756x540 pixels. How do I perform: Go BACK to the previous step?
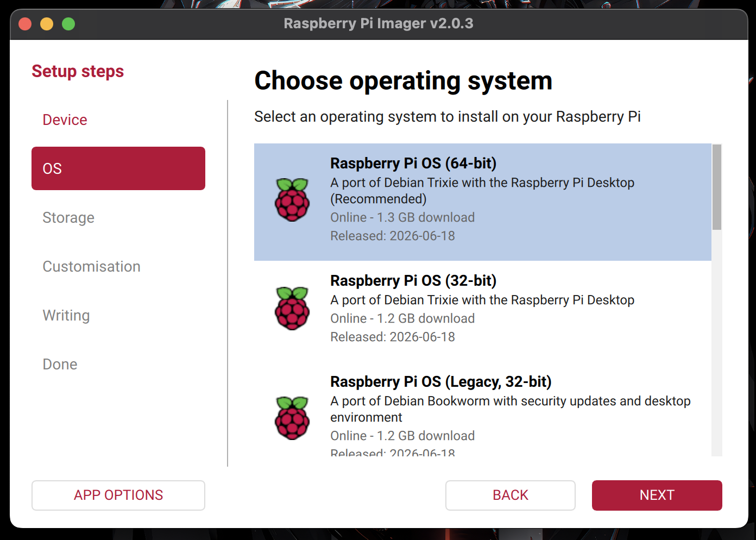(511, 495)
